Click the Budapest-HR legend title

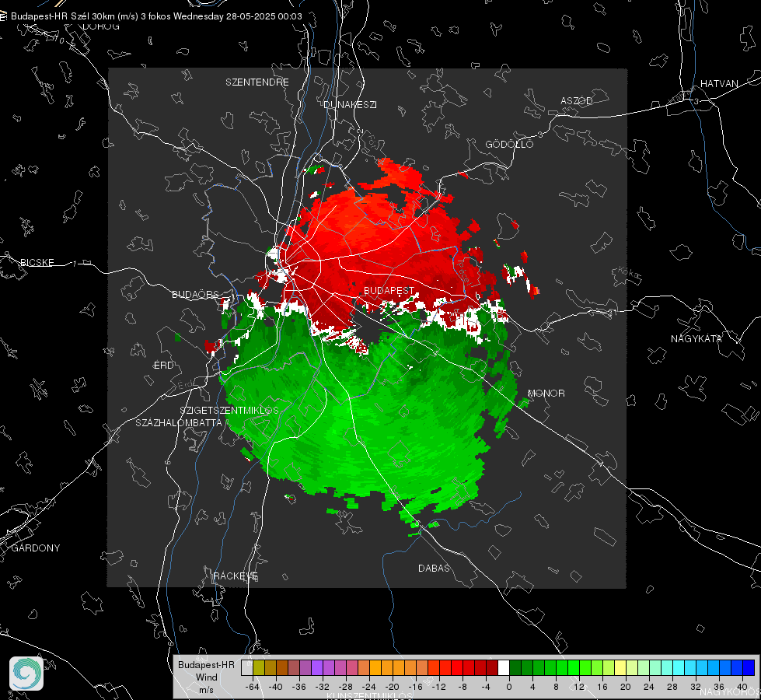point(206,664)
